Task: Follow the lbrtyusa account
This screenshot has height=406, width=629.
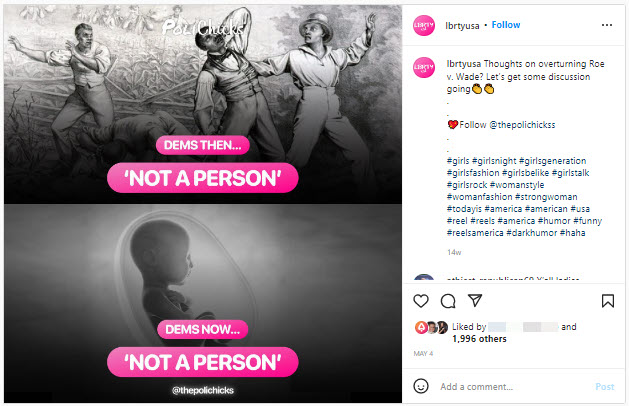Action: click(x=505, y=24)
